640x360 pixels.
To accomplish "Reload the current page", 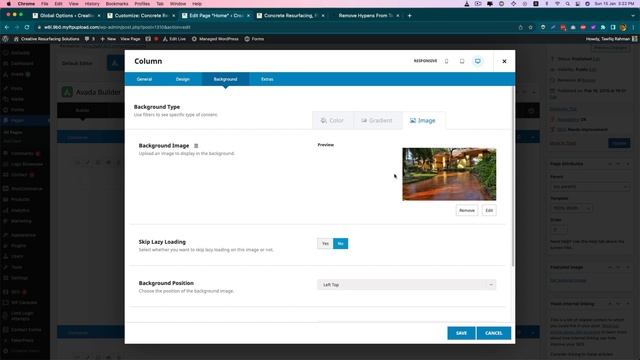I will (x=27, y=27).
